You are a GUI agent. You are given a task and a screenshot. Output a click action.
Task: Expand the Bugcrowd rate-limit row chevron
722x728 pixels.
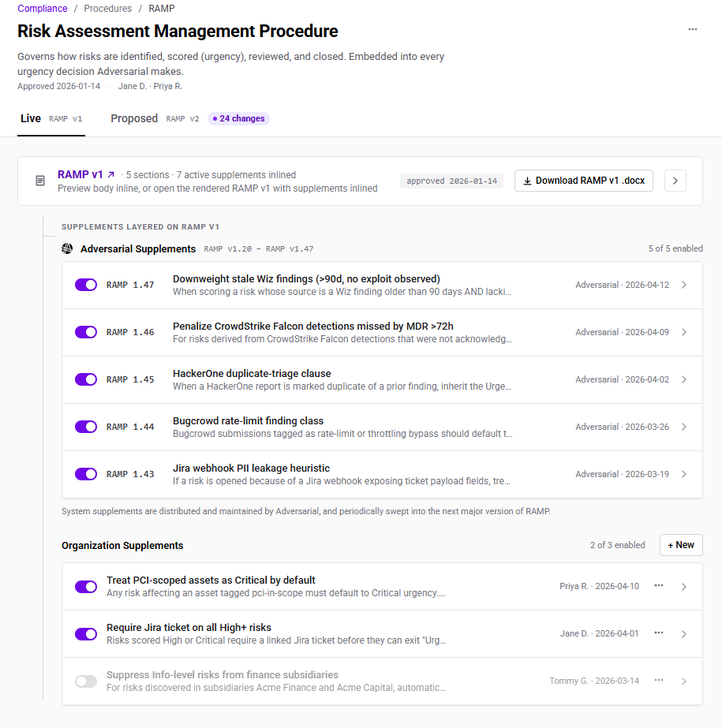(x=684, y=427)
